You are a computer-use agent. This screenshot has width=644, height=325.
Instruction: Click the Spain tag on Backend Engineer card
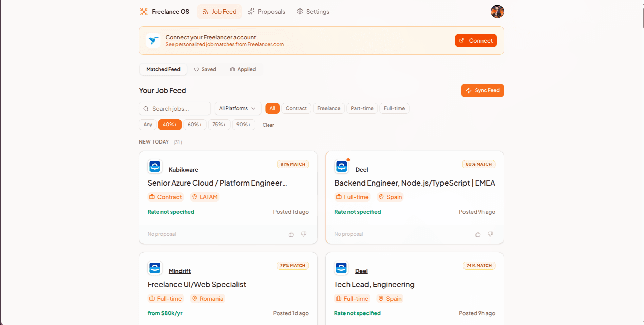390,197
